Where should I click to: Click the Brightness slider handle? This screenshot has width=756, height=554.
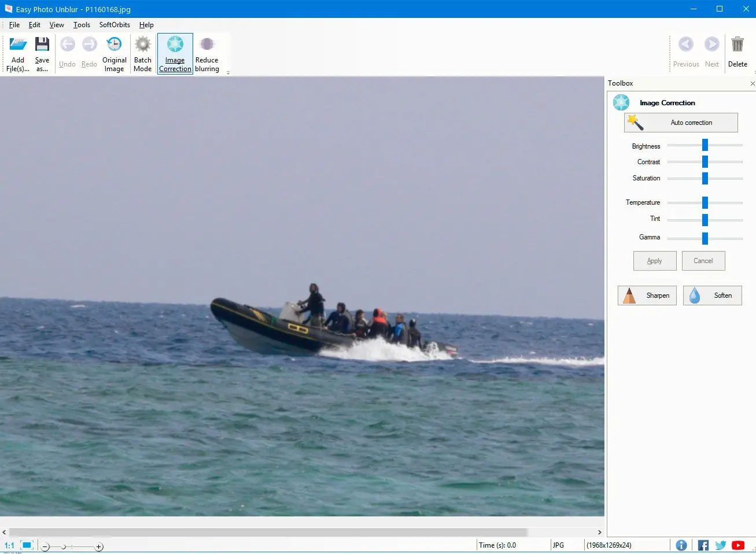[705, 145]
